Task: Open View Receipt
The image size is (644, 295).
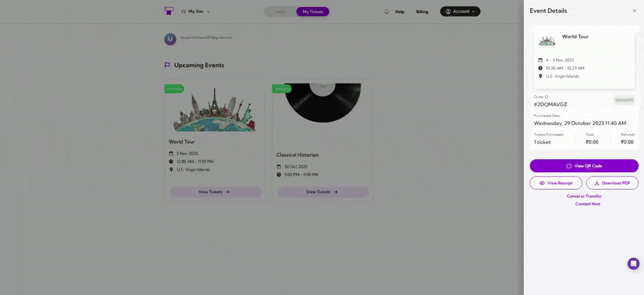Action: coord(556,183)
